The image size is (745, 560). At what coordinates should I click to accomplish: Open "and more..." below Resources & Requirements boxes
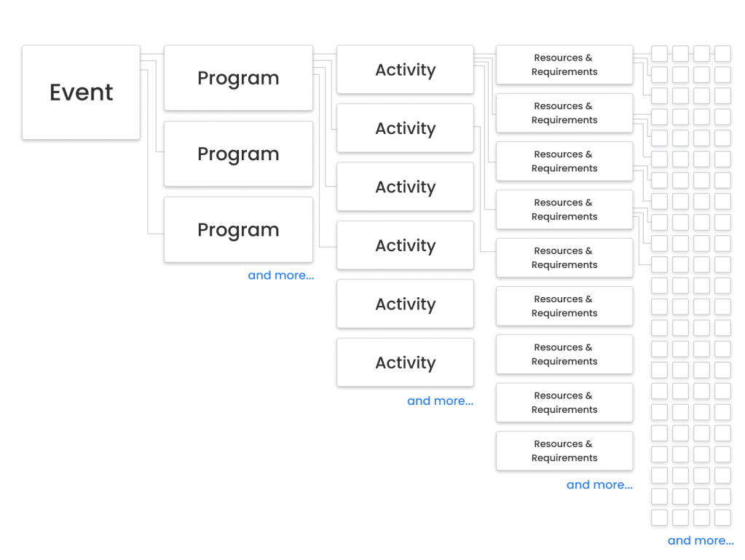(599, 485)
